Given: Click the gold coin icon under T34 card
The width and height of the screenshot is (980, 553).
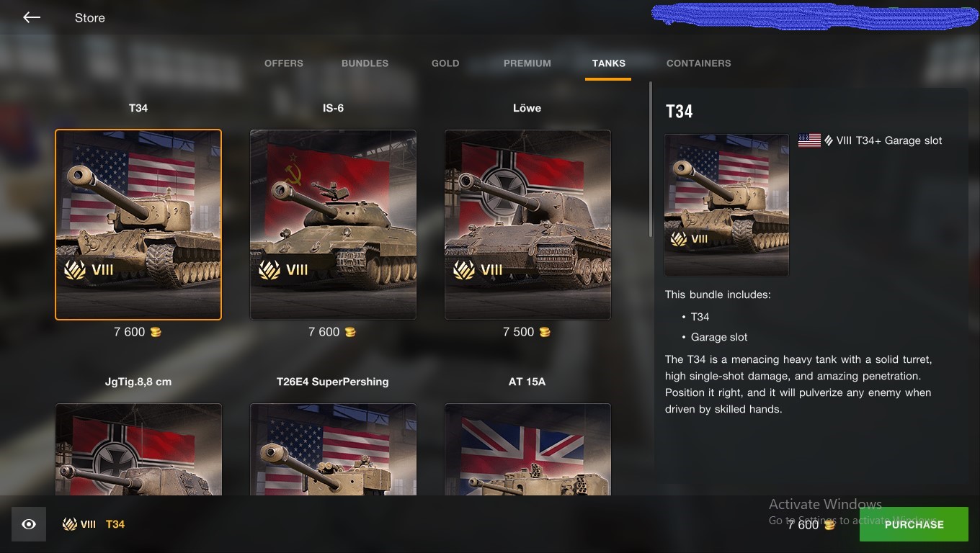Looking at the screenshot, I should [x=156, y=332].
